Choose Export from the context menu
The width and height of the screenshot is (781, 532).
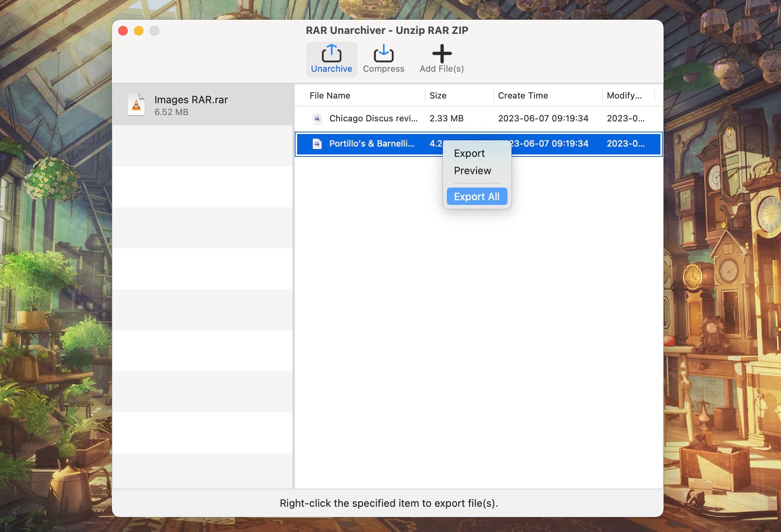(x=469, y=153)
